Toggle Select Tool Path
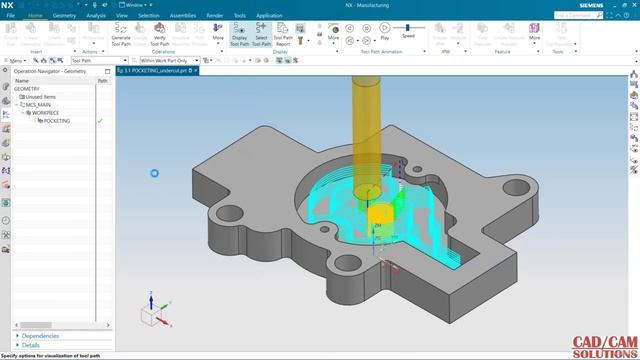Screen dimensions: 640x360 pos(261,34)
